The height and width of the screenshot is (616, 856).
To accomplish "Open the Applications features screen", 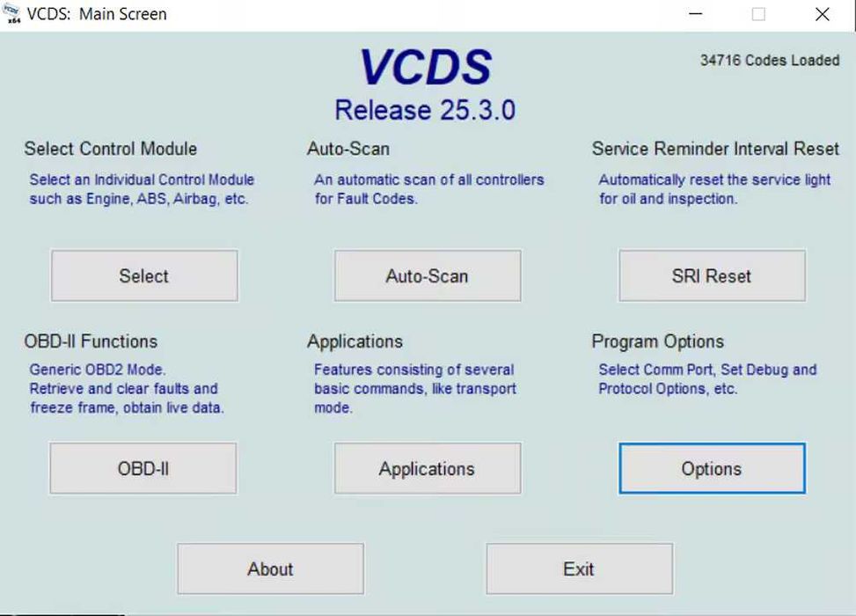I will [x=428, y=468].
